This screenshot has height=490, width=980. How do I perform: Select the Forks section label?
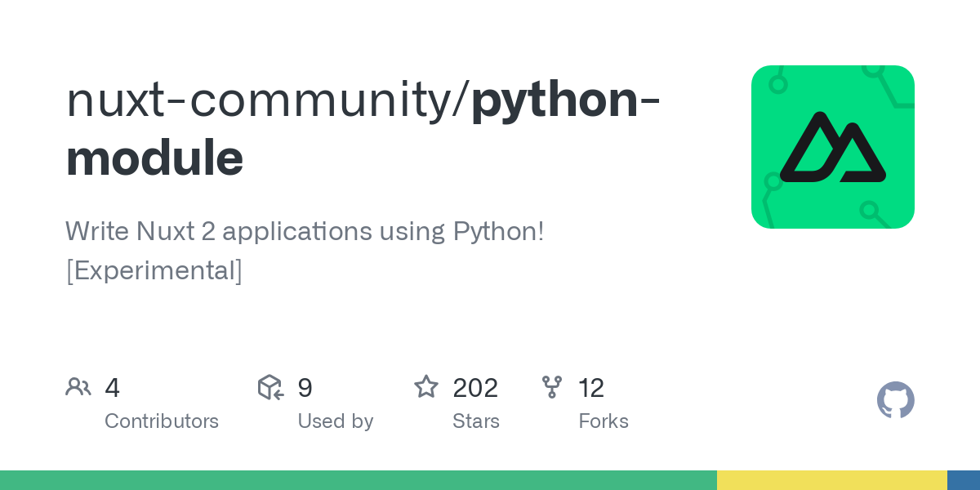pos(604,421)
